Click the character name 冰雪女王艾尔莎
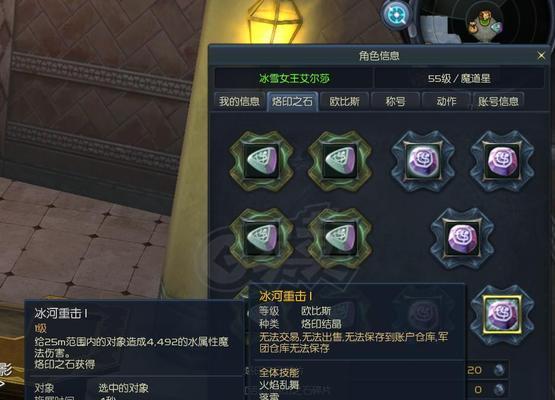Image resolution: width=555 pixels, height=400 pixels. [x=294, y=78]
